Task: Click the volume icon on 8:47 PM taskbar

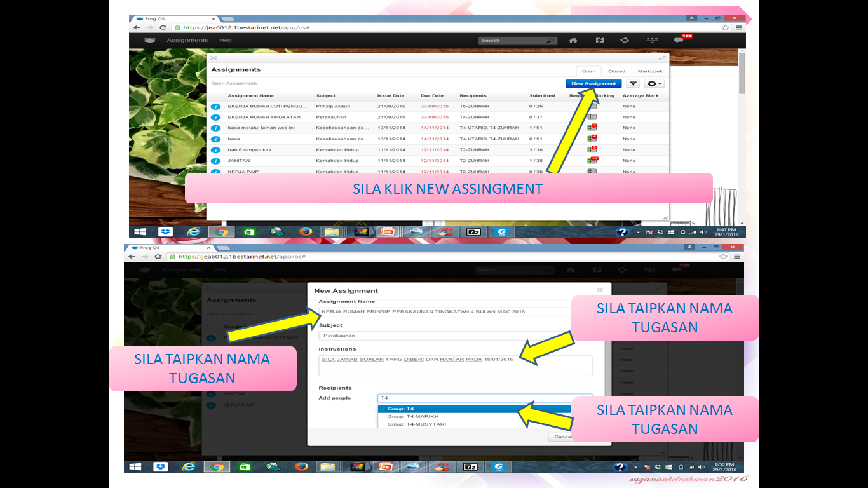Action: click(703, 232)
